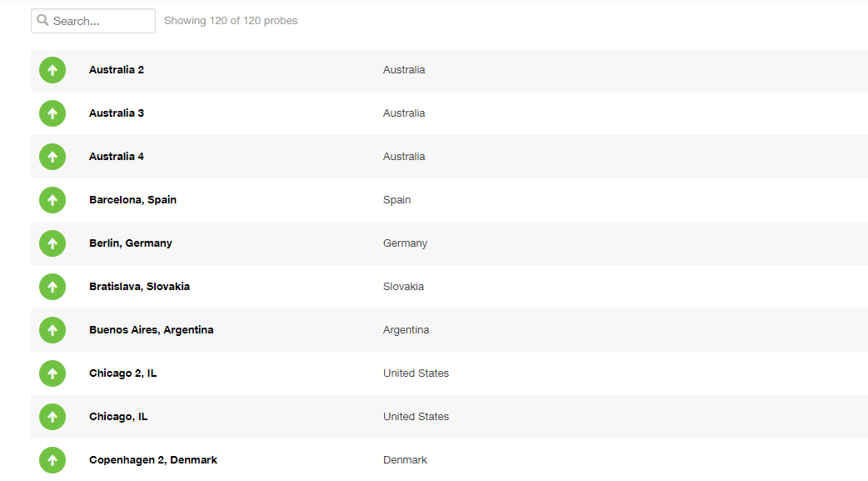This screenshot has width=868, height=481.
Task: Click the Copenhagen 2, Denmark probe name
Action: (x=153, y=460)
